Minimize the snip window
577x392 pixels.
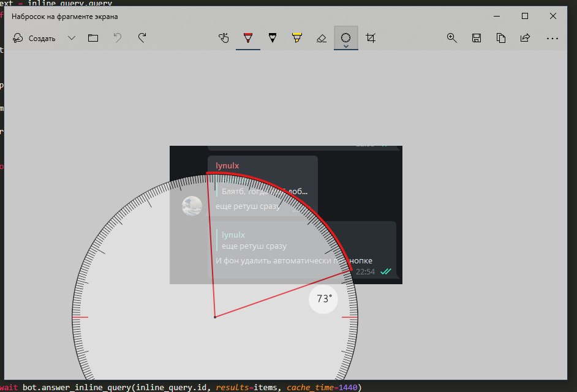coord(497,16)
